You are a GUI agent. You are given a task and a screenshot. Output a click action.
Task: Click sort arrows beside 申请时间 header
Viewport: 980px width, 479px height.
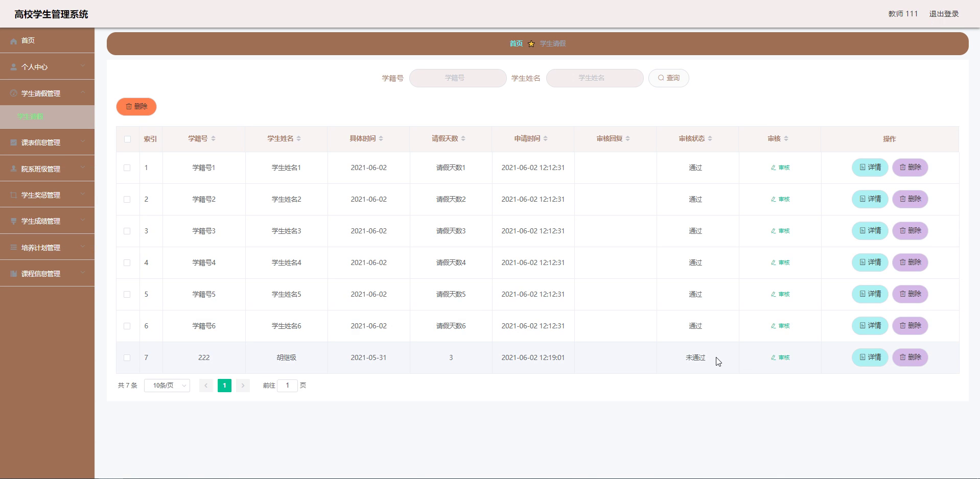click(545, 138)
